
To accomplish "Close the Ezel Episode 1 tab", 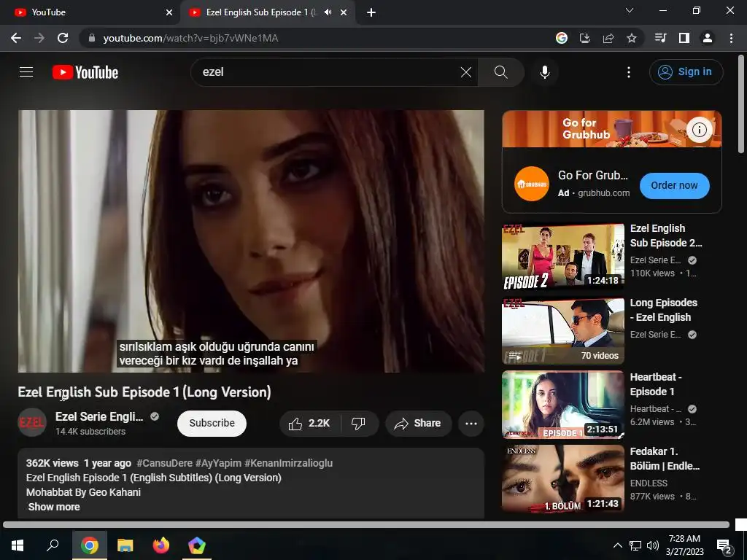I will tap(344, 13).
